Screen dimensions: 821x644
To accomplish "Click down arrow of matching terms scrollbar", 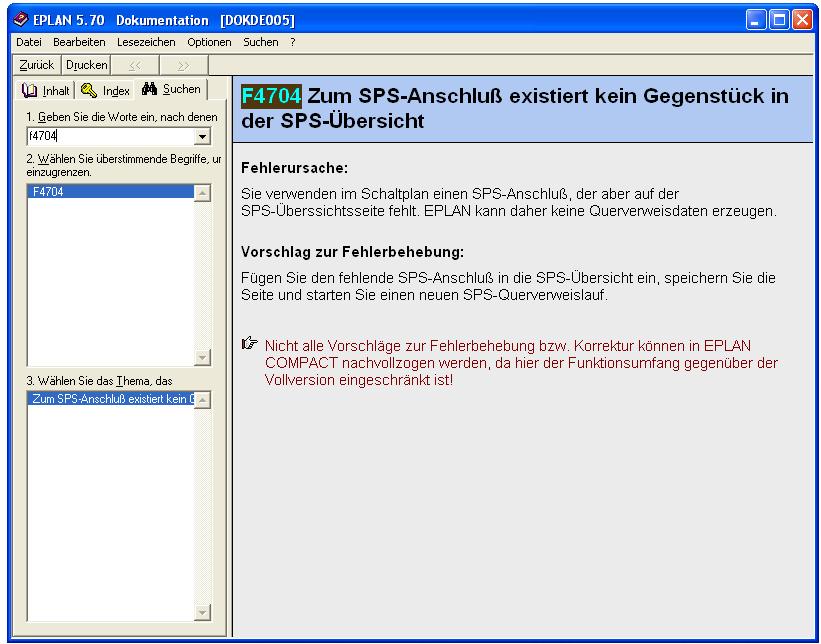I will point(202,357).
